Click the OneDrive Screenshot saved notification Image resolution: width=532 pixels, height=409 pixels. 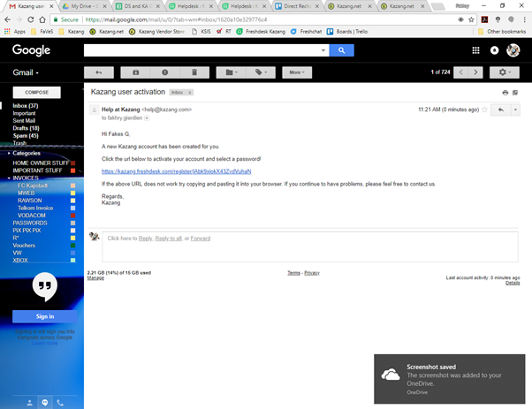(450, 379)
